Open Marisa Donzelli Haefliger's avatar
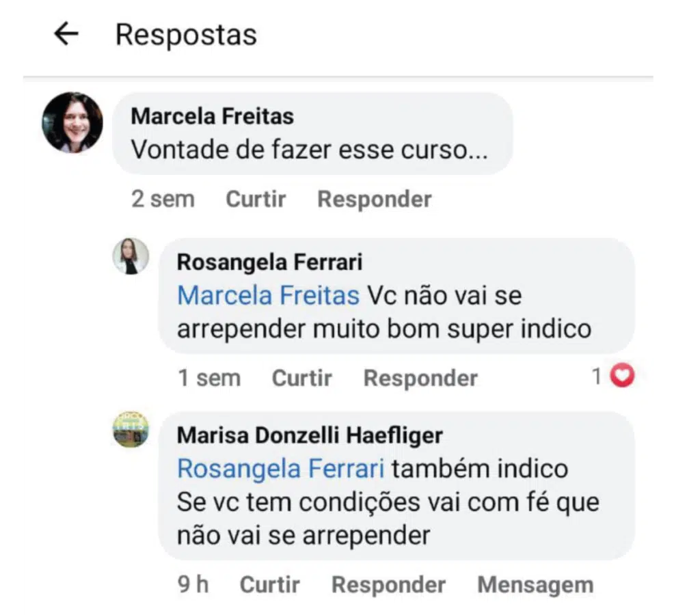Screen dimensions: 700x615 coord(131,430)
